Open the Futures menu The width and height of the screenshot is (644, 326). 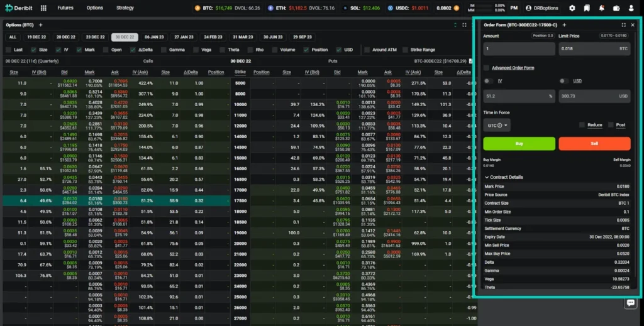click(65, 8)
